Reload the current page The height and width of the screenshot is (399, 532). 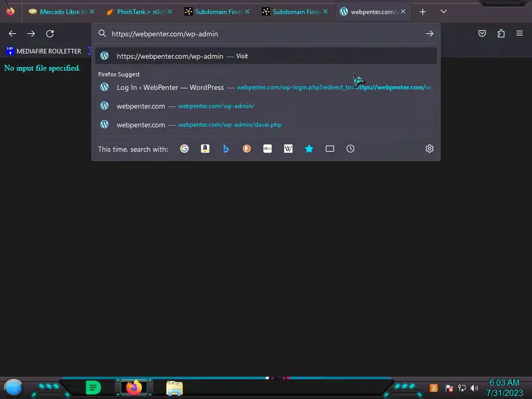[50, 34]
